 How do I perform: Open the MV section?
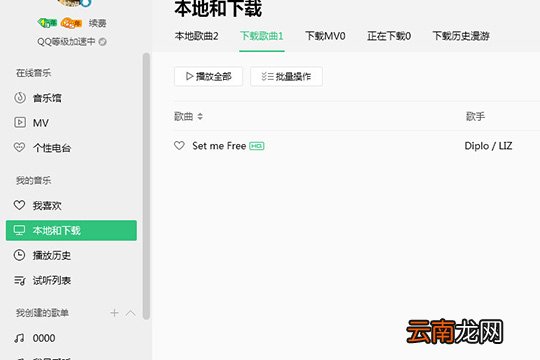pos(31,123)
